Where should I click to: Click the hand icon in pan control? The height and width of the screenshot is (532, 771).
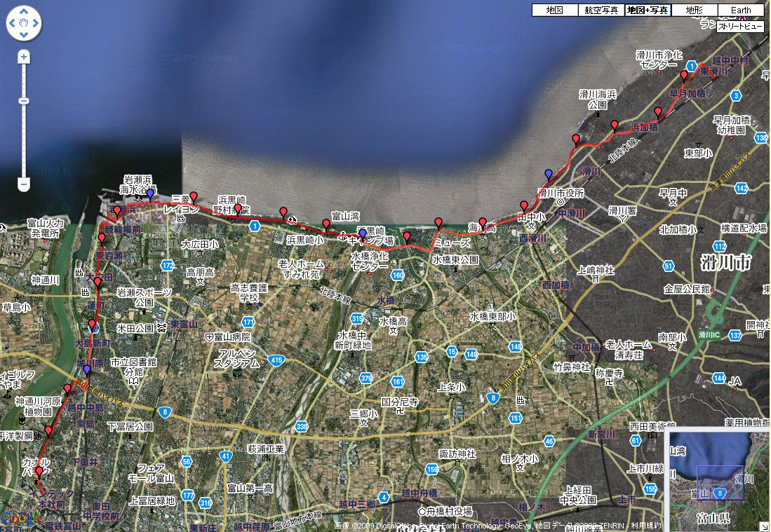coord(24,25)
